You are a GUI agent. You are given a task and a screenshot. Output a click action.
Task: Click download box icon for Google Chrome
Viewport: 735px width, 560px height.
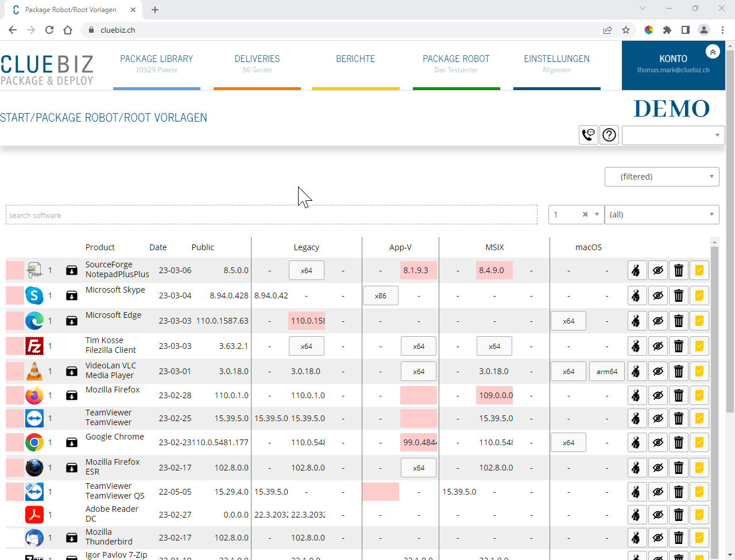click(72, 442)
